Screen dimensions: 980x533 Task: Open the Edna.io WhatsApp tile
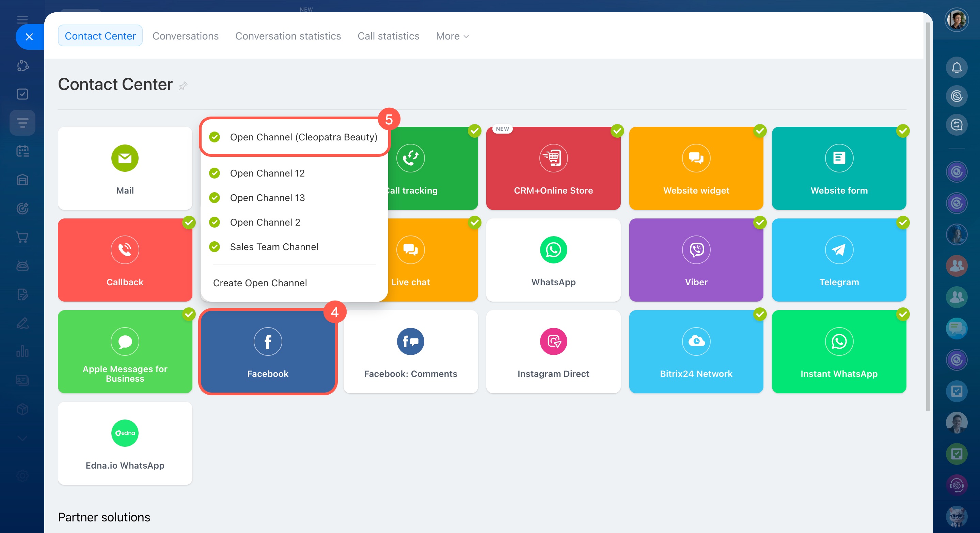coord(125,443)
